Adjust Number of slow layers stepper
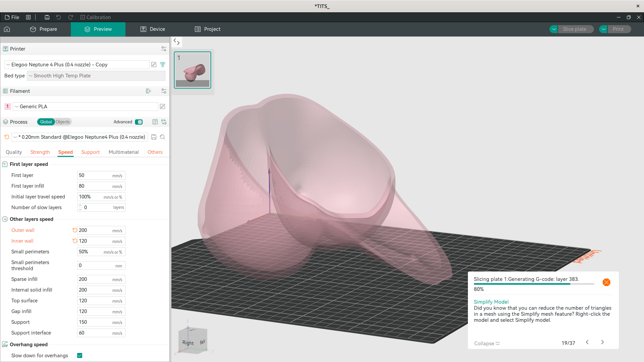This screenshot has height=362, width=644. pyautogui.click(x=80, y=207)
